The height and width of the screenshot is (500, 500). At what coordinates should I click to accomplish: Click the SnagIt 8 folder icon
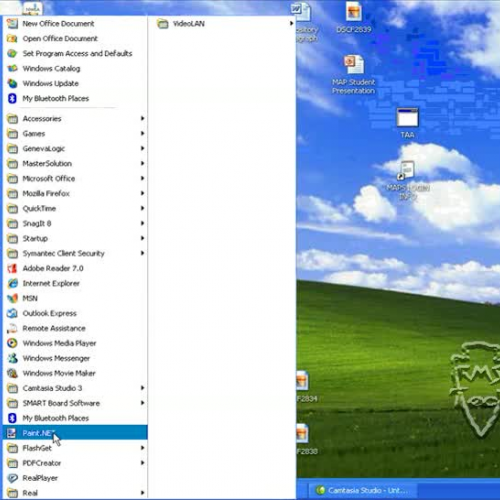12,223
